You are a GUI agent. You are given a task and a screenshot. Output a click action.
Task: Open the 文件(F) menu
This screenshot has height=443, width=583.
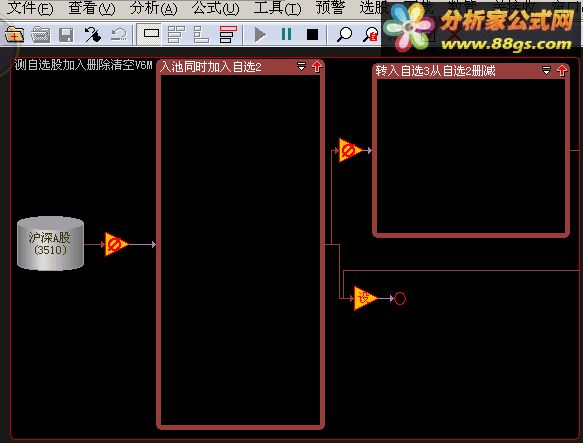pyautogui.click(x=30, y=8)
